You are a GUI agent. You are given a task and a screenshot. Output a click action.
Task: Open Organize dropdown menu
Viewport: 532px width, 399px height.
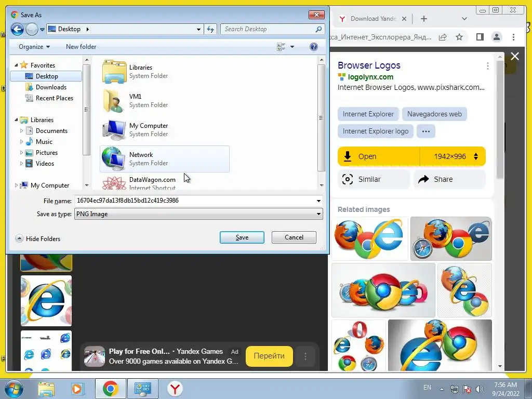[34, 47]
